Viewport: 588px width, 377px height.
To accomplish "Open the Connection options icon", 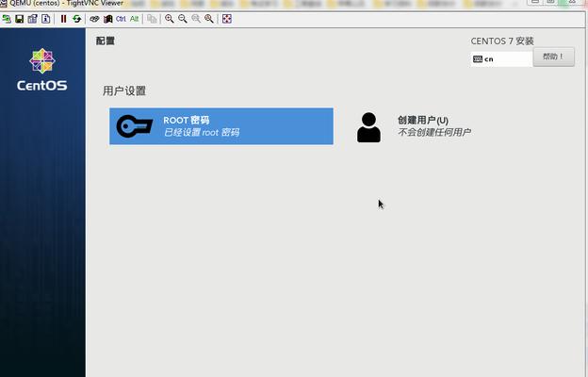I will [33, 19].
